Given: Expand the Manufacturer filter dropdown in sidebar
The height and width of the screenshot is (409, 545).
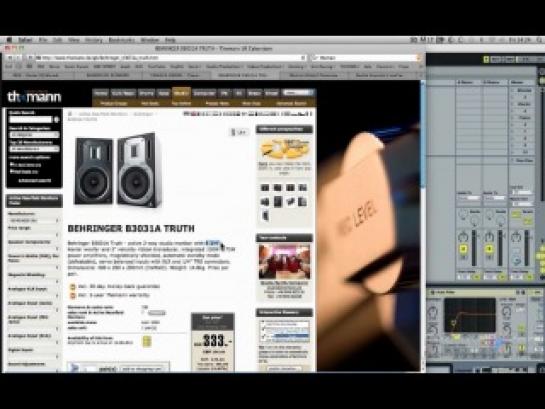Looking at the screenshot, I should [33, 221].
